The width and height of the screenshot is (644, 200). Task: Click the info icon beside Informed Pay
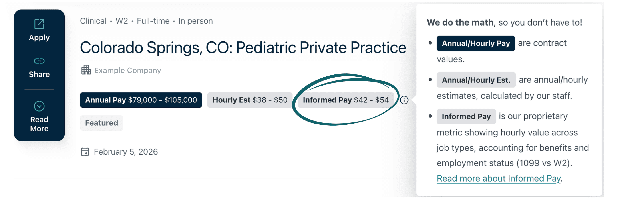pos(404,100)
